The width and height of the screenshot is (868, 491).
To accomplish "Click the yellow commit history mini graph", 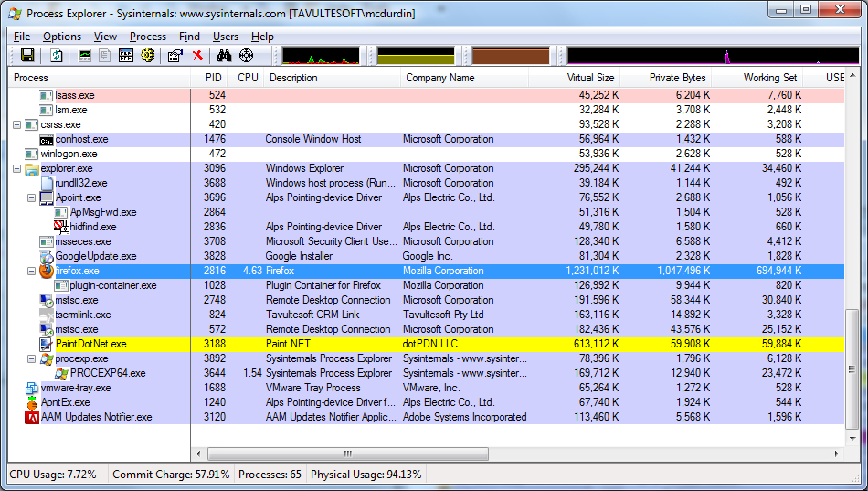I will [x=415, y=56].
